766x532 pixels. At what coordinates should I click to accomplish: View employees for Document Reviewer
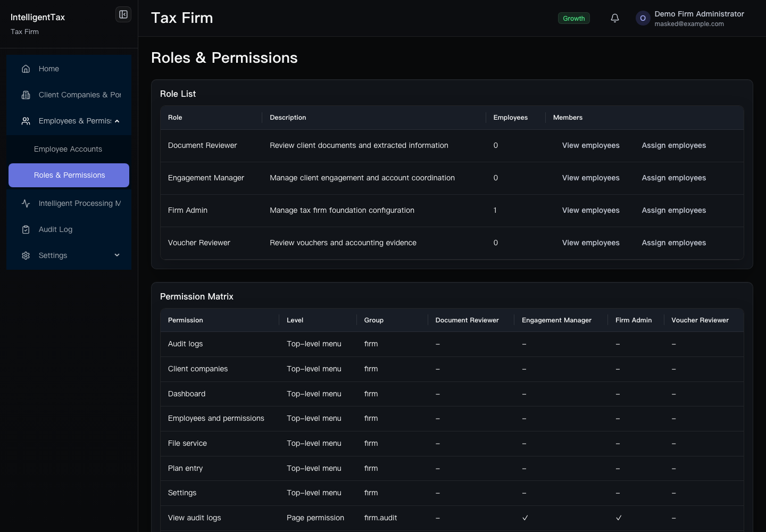click(591, 145)
